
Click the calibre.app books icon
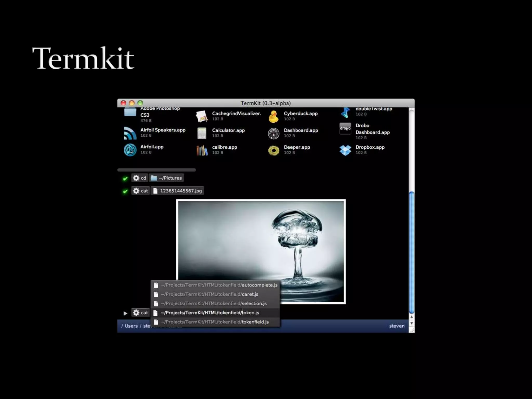click(x=202, y=150)
